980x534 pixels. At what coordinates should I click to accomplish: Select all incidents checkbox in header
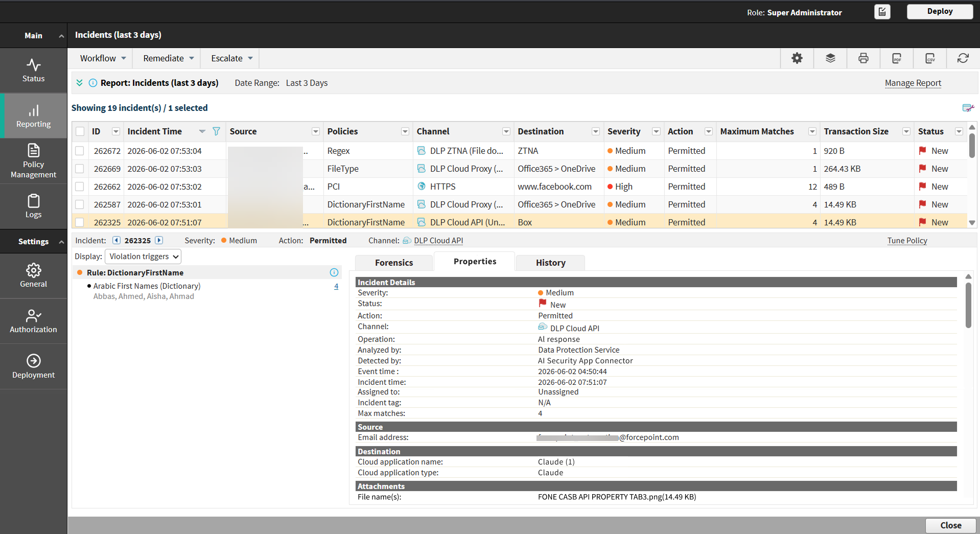coord(80,131)
